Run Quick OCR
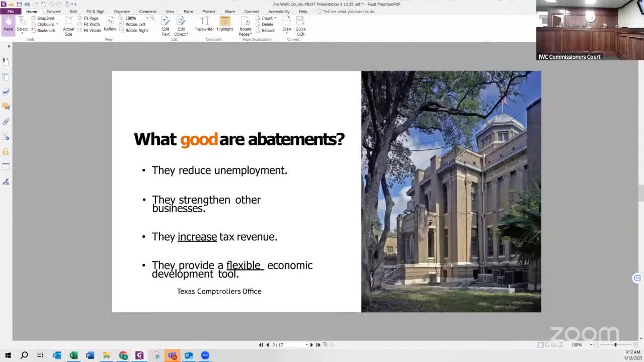The width and height of the screenshot is (644, 362). 300,25
